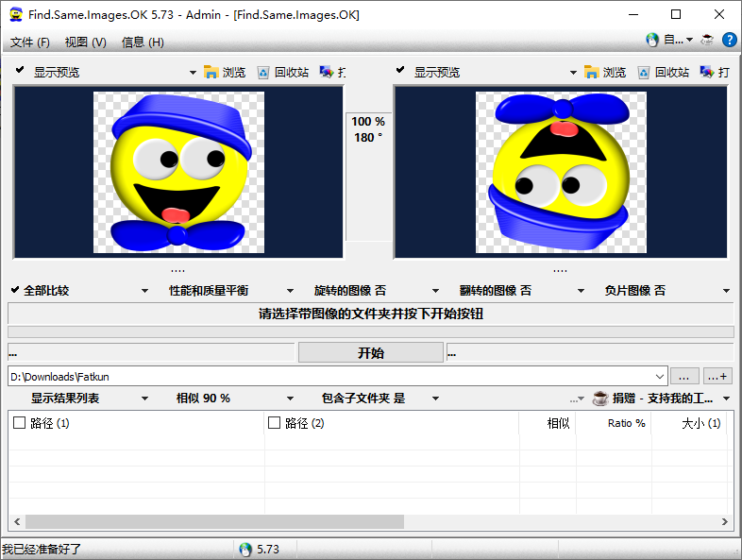Click the 180 ° rotation value
The height and width of the screenshot is (560, 742).
(x=367, y=138)
